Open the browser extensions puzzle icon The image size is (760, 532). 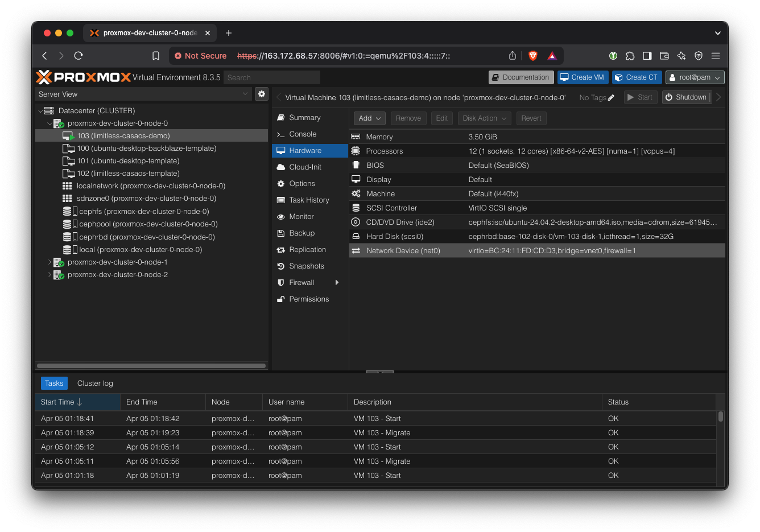point(630,56)
